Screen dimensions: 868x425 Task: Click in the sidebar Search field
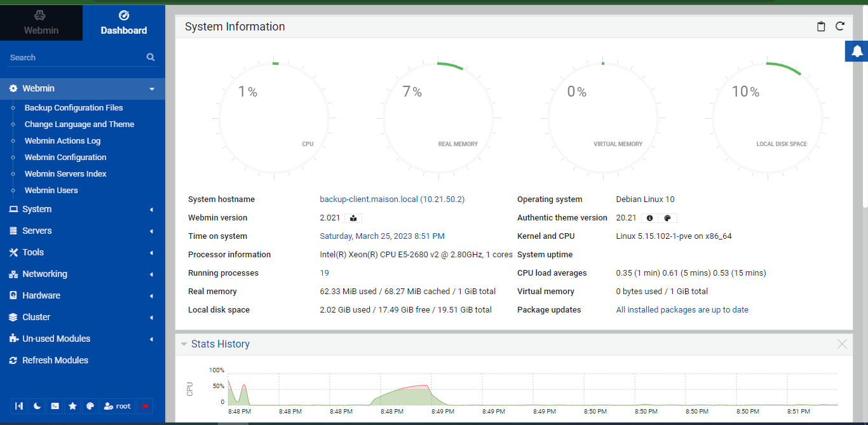click(73, 57)
